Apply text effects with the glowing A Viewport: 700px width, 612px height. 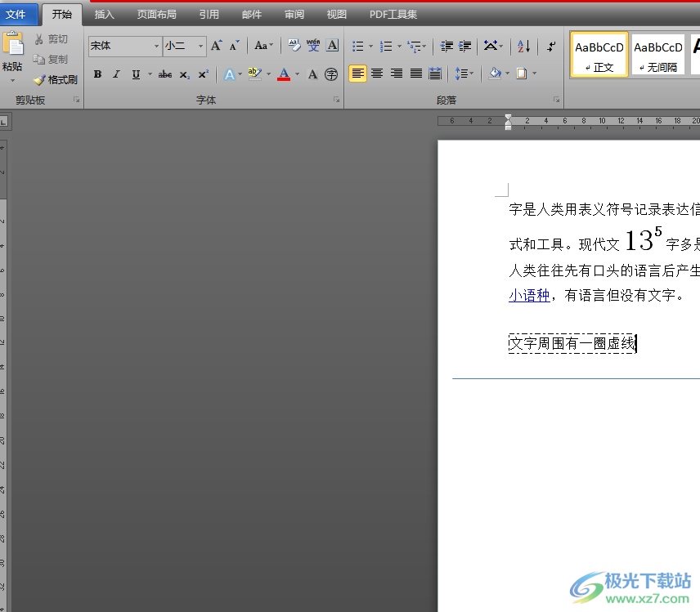point(229,74)
